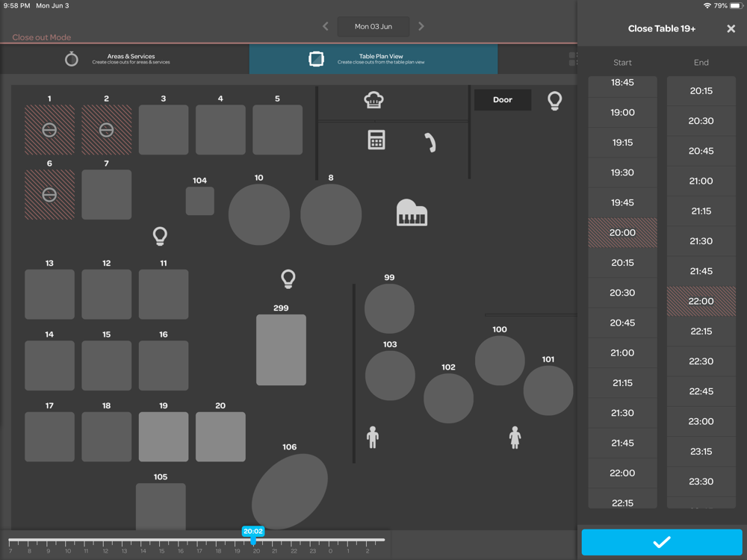Tap the blocked icon on table 1
The height and width of the screenshot is (560, 747).
(49, 130)
